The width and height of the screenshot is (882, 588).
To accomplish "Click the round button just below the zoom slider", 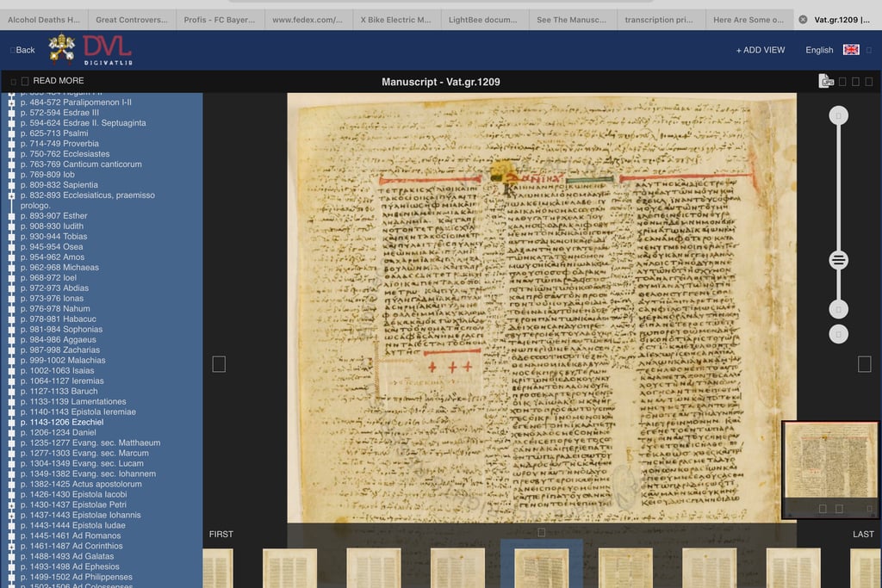I will (838, 309).
